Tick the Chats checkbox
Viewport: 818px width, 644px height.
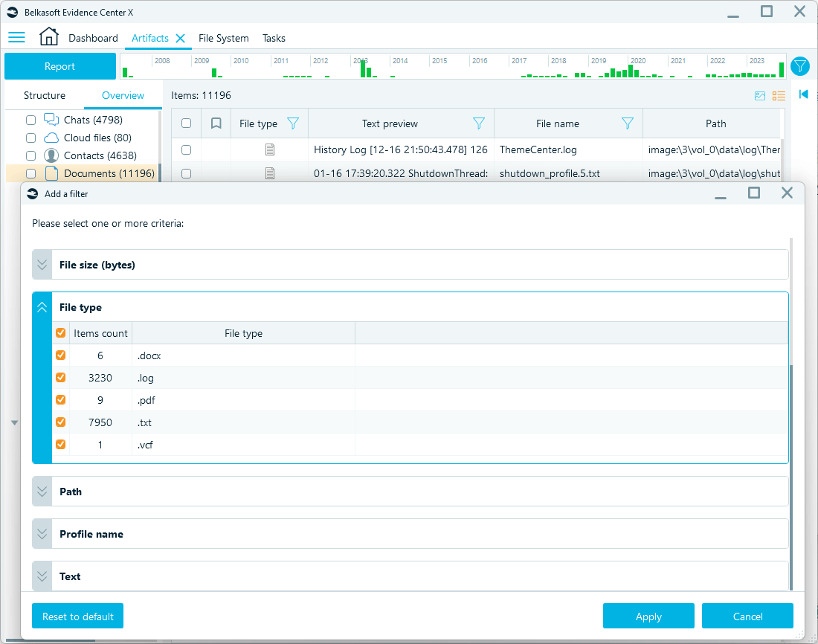pos(30,120)
